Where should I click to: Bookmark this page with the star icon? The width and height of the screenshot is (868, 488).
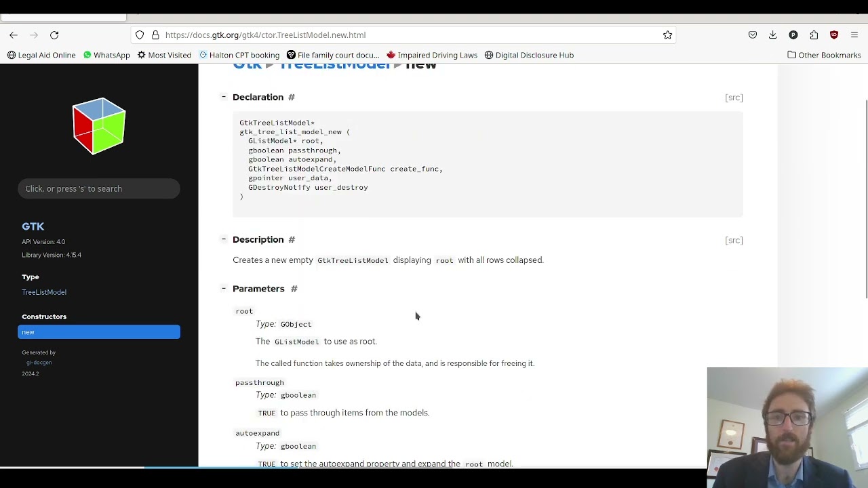667,35
